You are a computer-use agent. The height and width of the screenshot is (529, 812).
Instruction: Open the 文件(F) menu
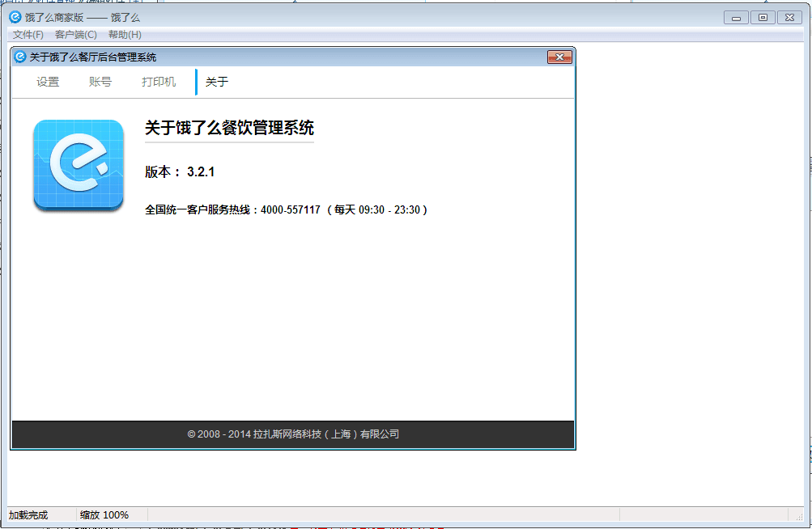tap(28, 35)
